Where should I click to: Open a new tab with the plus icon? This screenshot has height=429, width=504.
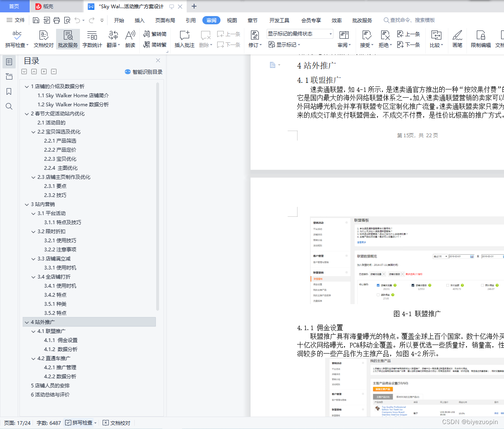coord(194,6)
